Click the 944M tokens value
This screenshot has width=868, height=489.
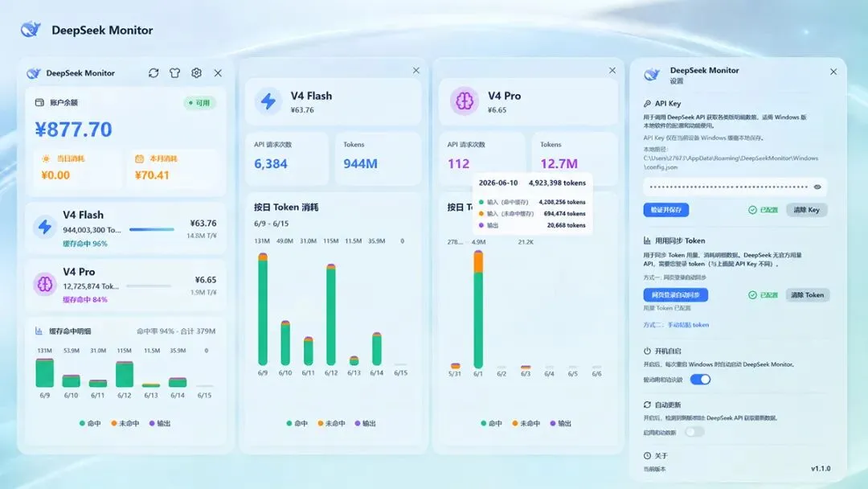(x=360, y=164)
